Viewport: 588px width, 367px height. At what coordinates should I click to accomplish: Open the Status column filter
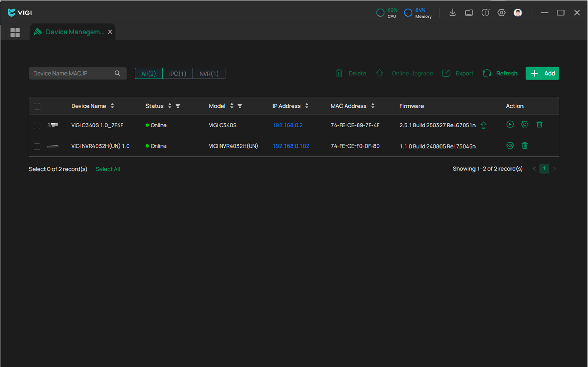pos(178,106)
